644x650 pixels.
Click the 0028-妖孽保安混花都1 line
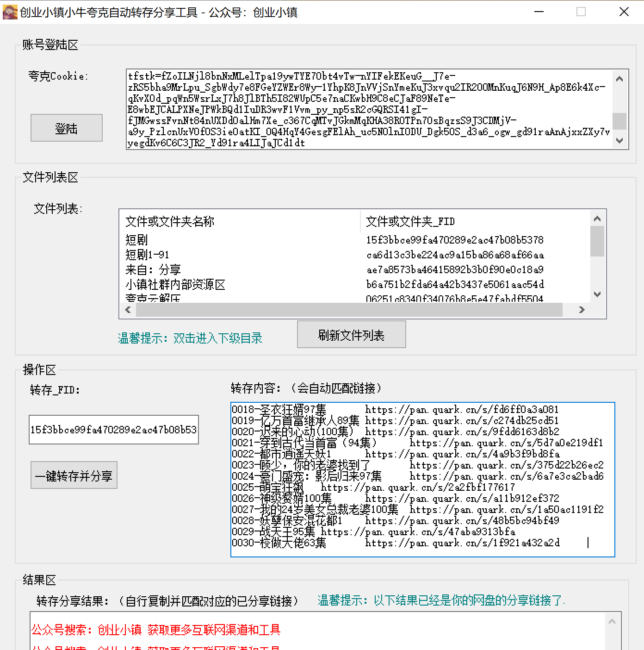click(x=395, y=521)
